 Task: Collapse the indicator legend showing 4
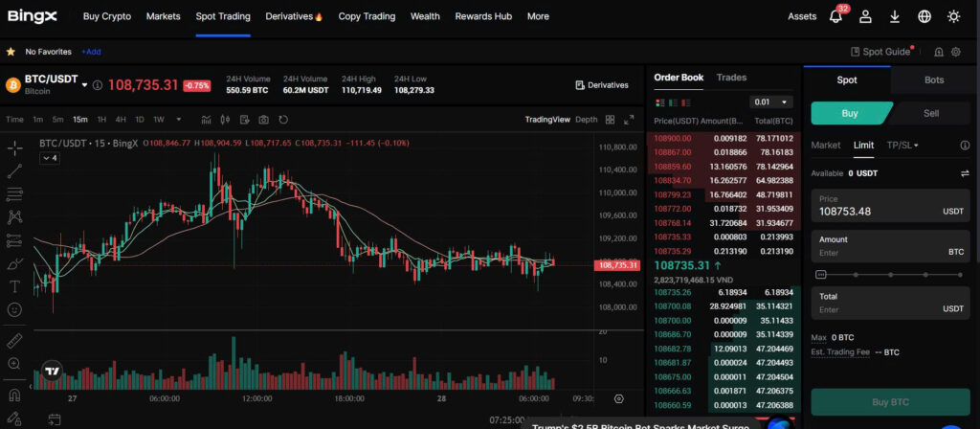pyautogui.click(x=50, y=158)
